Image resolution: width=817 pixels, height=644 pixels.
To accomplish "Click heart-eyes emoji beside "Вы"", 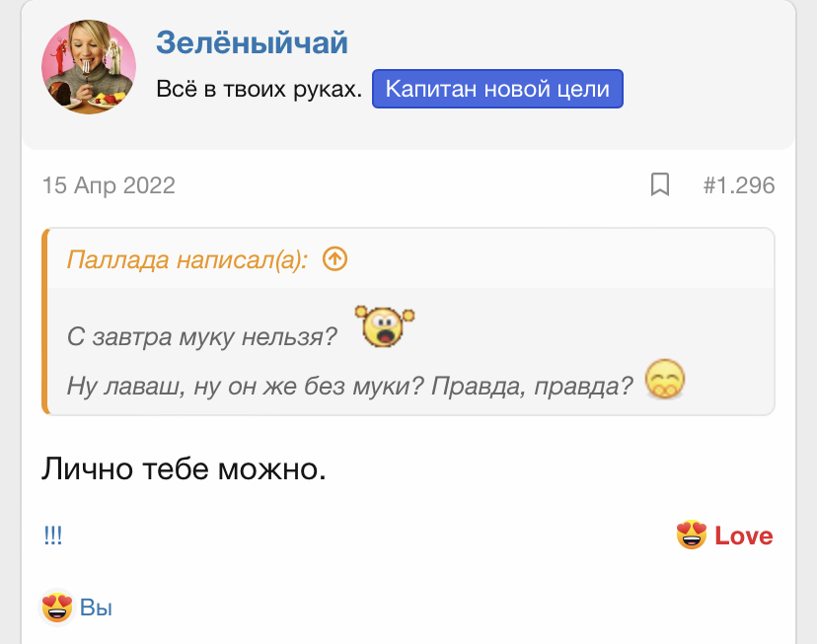I will 57,608.
